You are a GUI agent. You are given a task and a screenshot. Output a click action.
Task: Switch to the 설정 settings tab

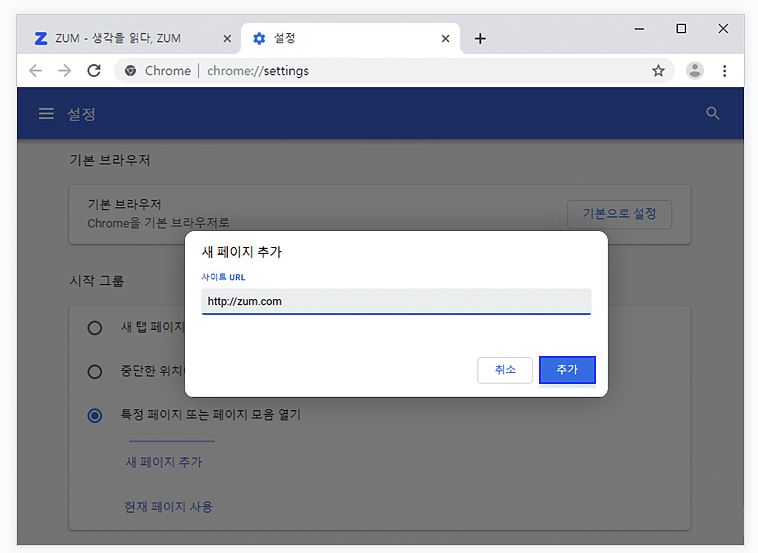coord(350,38)
